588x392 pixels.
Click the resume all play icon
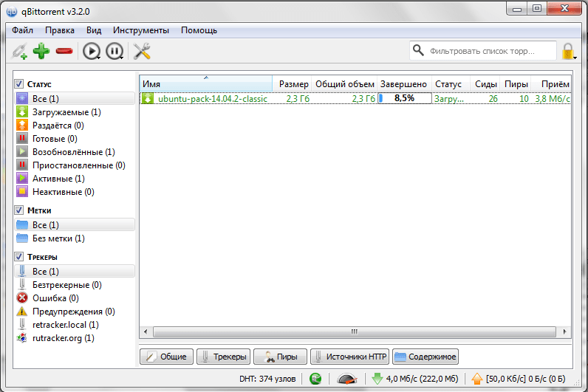(92, 51)
